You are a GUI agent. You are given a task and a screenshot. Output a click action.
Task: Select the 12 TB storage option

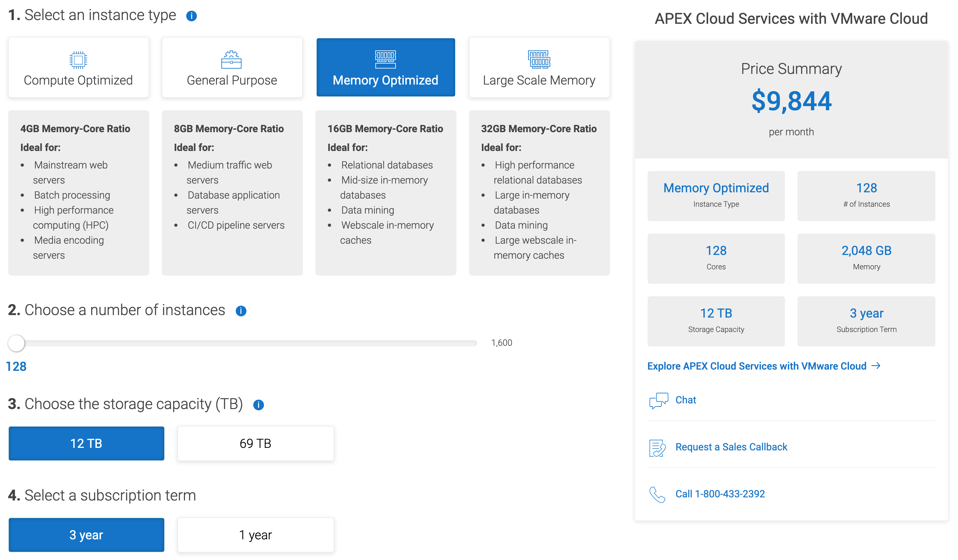(86, 443)
